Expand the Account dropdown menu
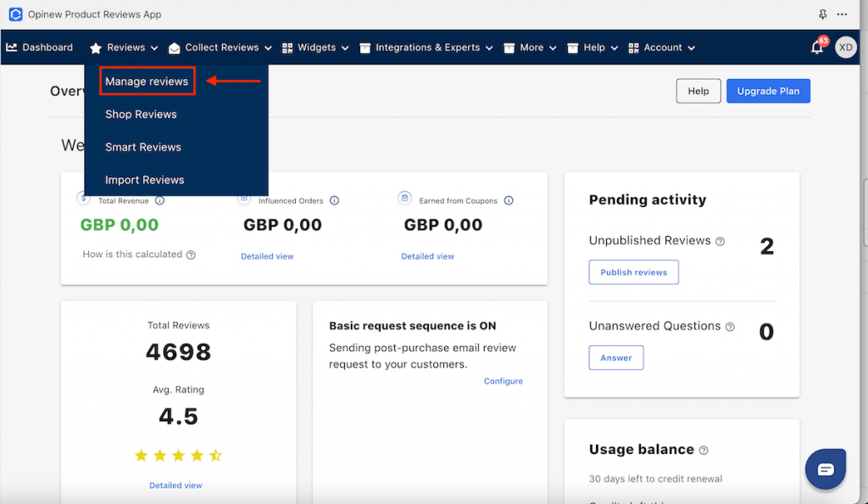 point(662,48)
